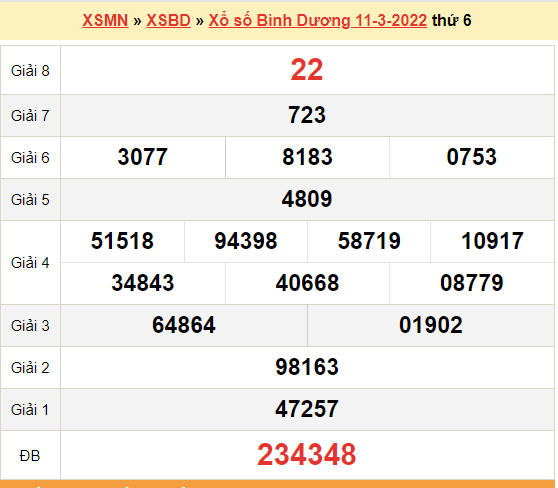Select Giải 5 number 4809

pos(307,199)
